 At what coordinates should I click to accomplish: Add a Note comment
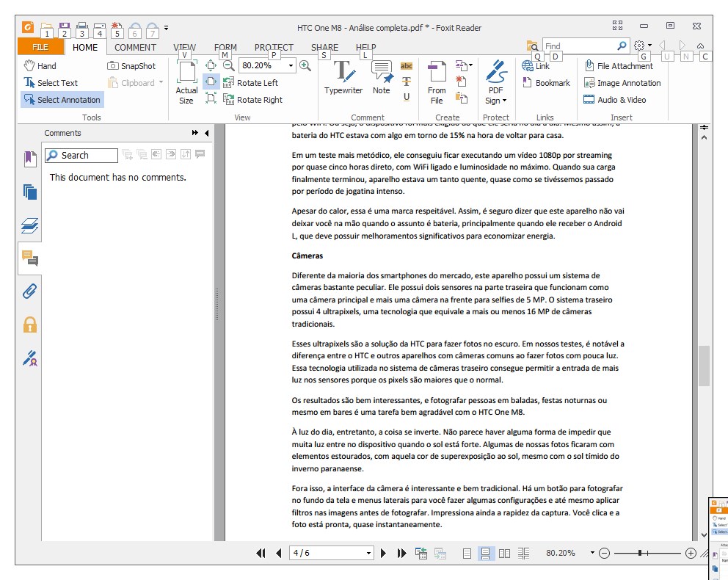381,78
